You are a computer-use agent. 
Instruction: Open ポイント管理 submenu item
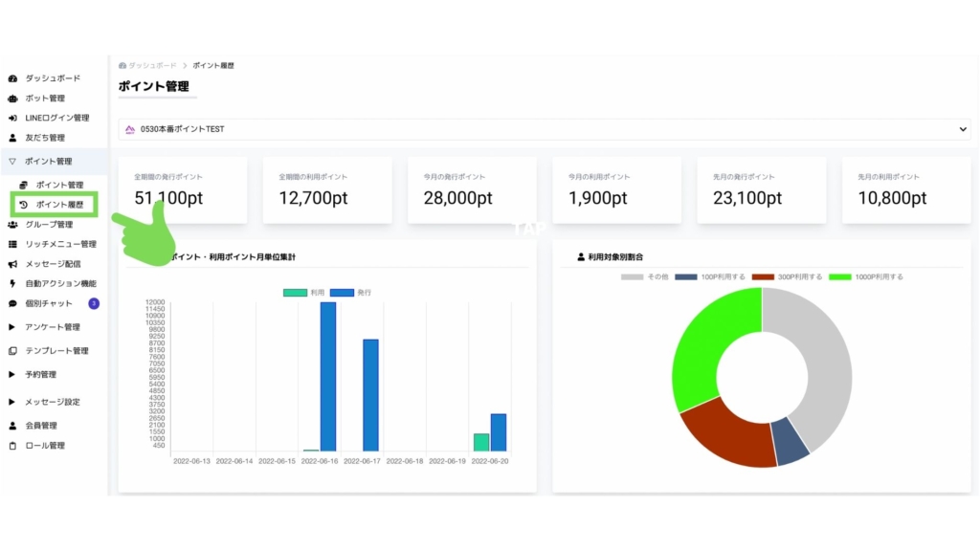[59, 185]
